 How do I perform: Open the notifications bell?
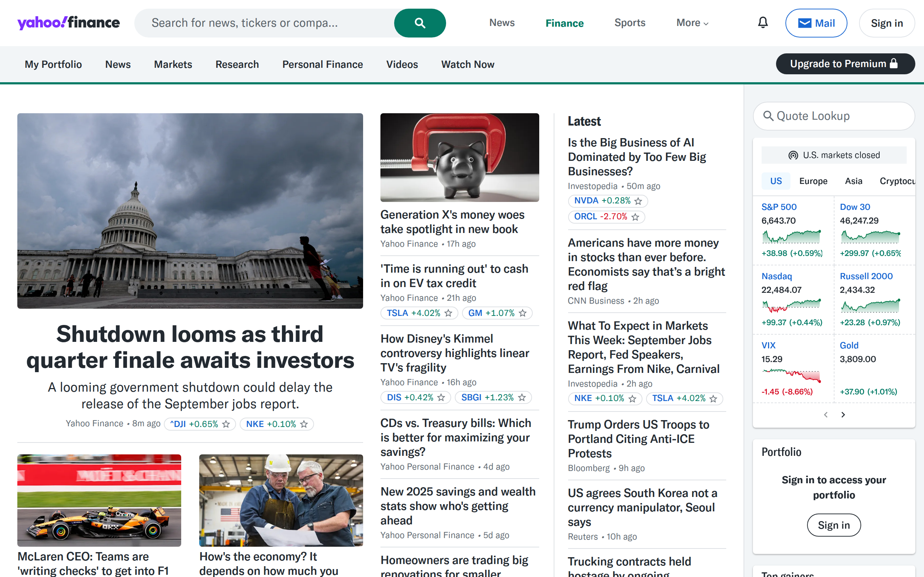[763, 23]
